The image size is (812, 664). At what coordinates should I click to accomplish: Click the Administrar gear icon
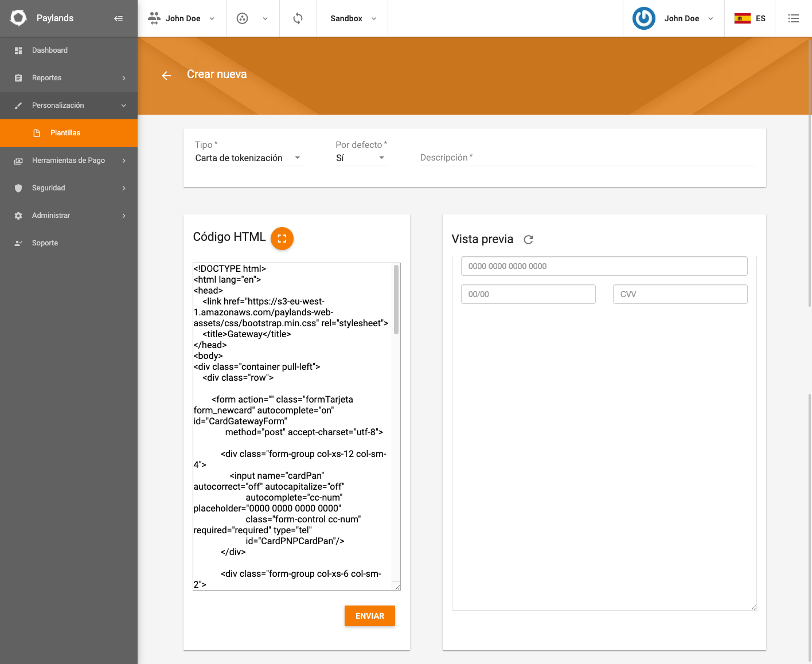[18, 216]
